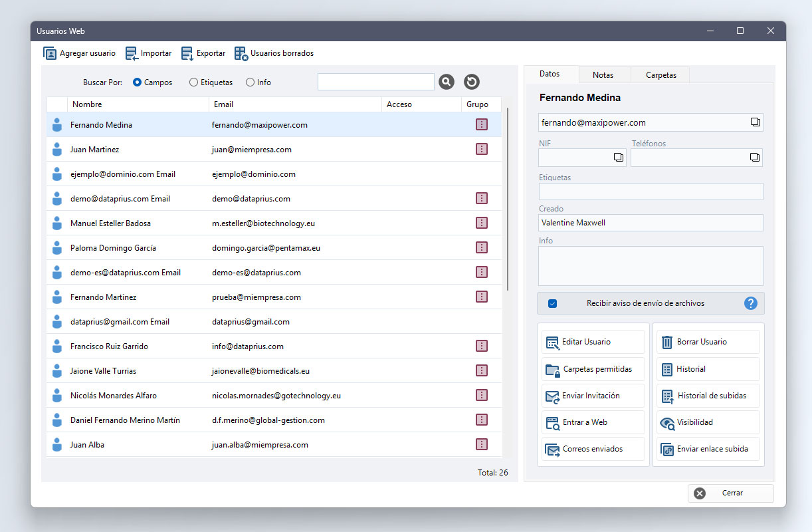
Task: Select the Manuel Esteller Badosa row
Action: (274, 223)
